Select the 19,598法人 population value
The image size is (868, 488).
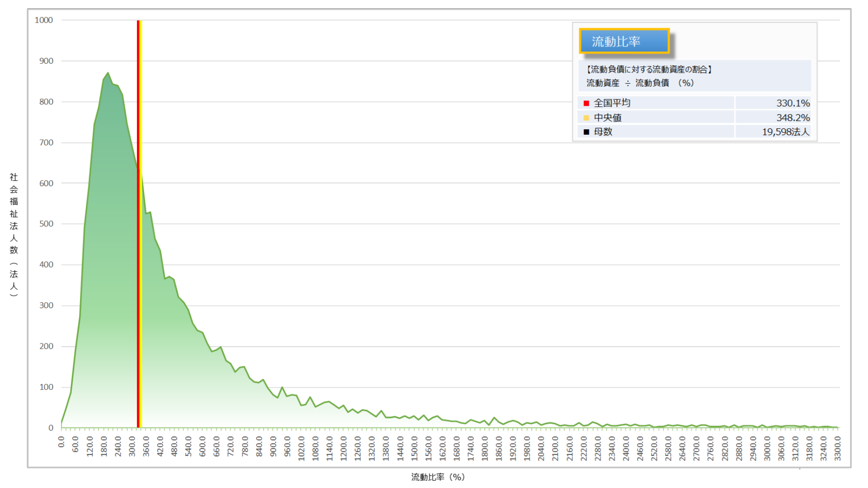[x=785, y=132]
